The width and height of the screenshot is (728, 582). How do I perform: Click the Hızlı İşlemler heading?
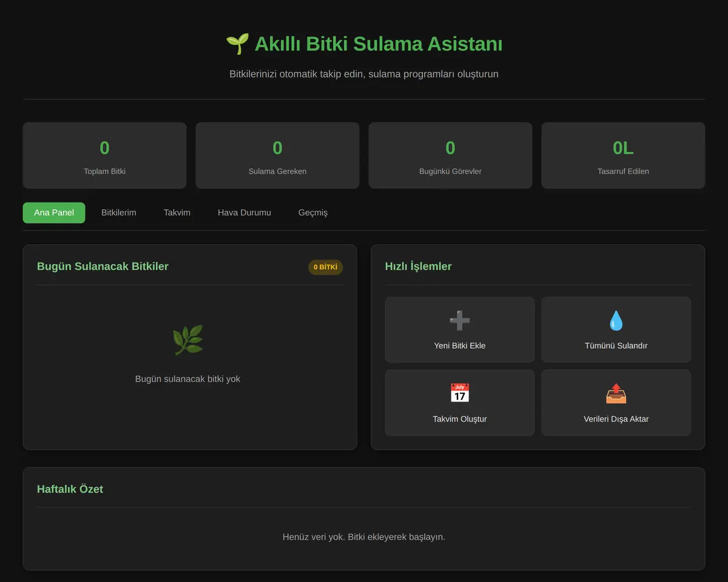tap(419, 266)
